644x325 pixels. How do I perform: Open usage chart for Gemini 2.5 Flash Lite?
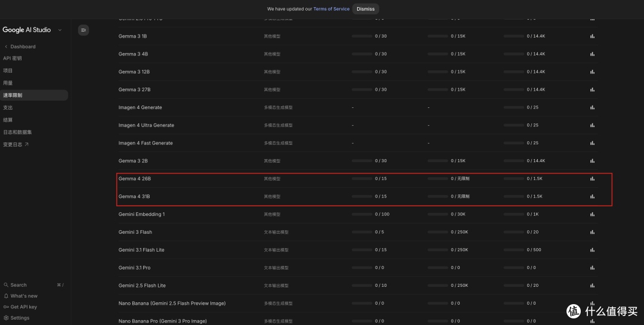pyautogui.click(x=592, y=286)
